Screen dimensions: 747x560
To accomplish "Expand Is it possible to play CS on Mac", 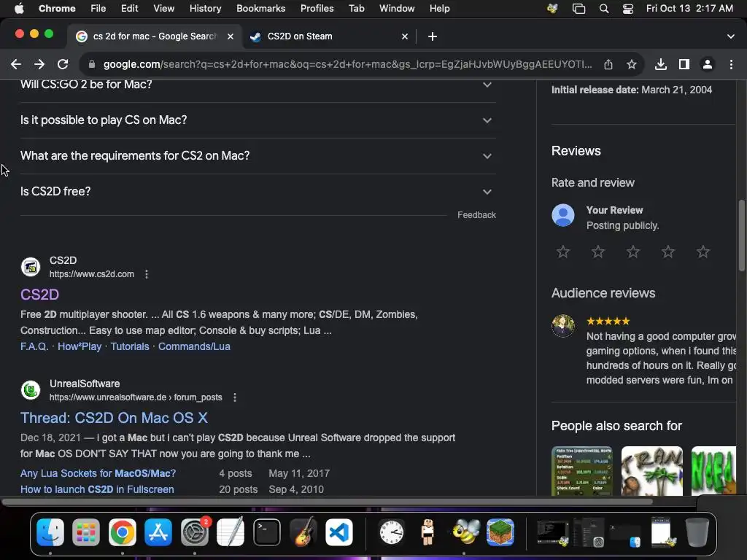I will (258, 120).
